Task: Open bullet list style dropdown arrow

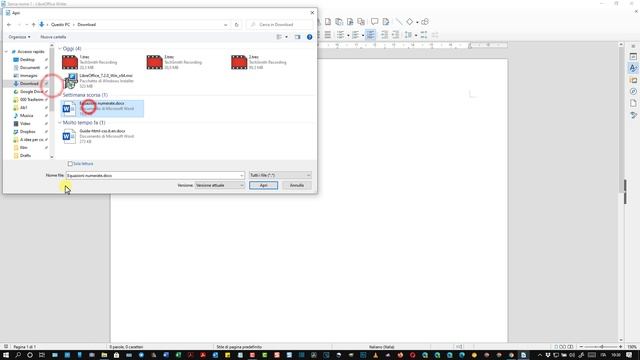Action: pos(348,35)
